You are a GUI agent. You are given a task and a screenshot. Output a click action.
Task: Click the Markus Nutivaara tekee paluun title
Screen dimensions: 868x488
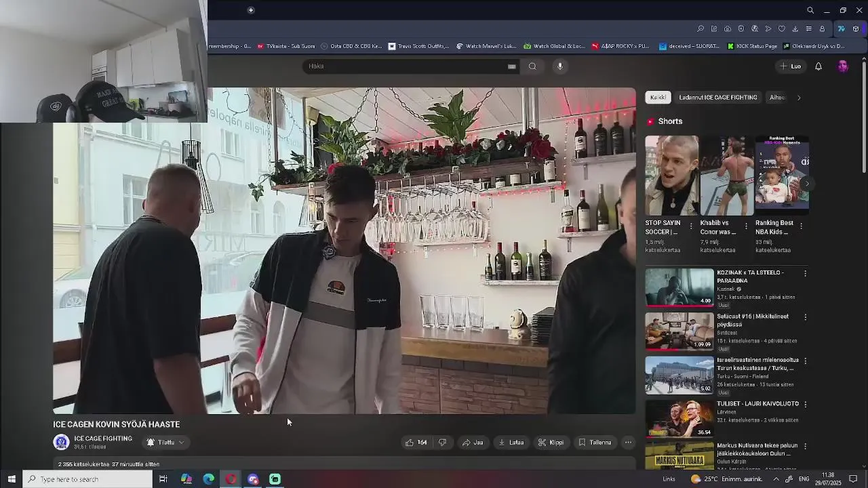pyautogui.click(x=757, y=450)
